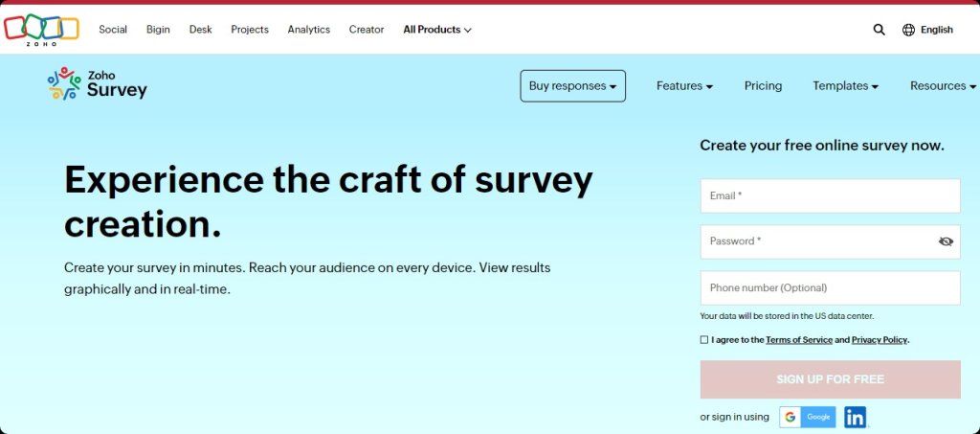
Task: Open the Terms of Service link
Action: (x=799, y=340)
